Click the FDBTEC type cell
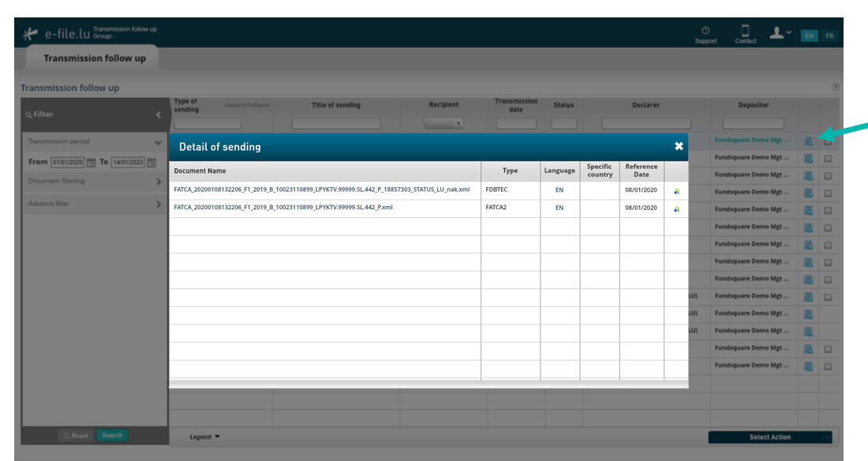 click(x=496, y=189)
